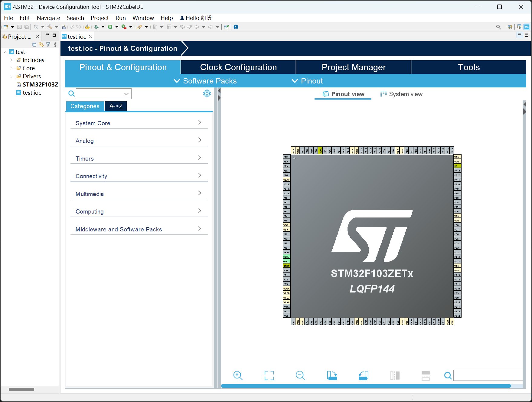Click Collapse All icon in Project Explorer
Image resolution: width=532 pixels, height=402 pixels.
tap(34, 44)
